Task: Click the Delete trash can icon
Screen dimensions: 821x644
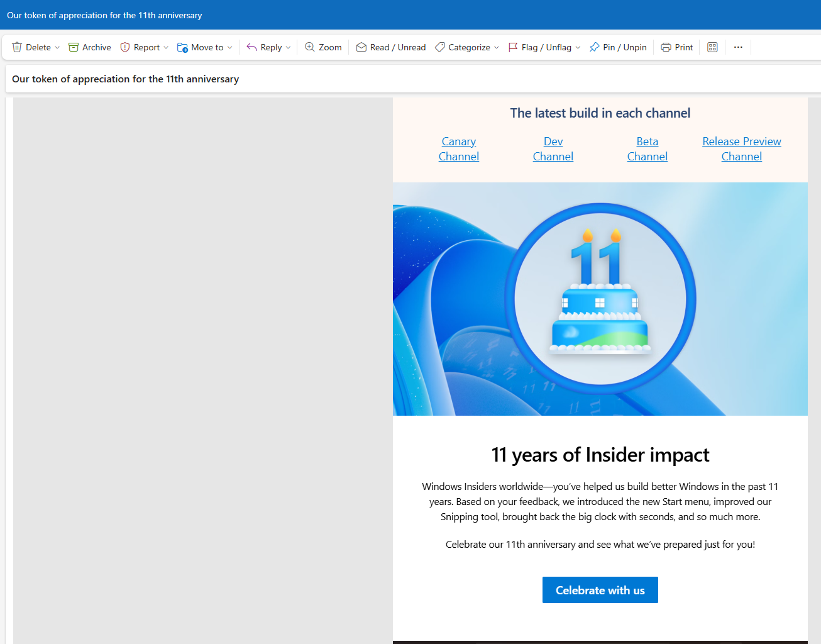Action: [17, 47]
